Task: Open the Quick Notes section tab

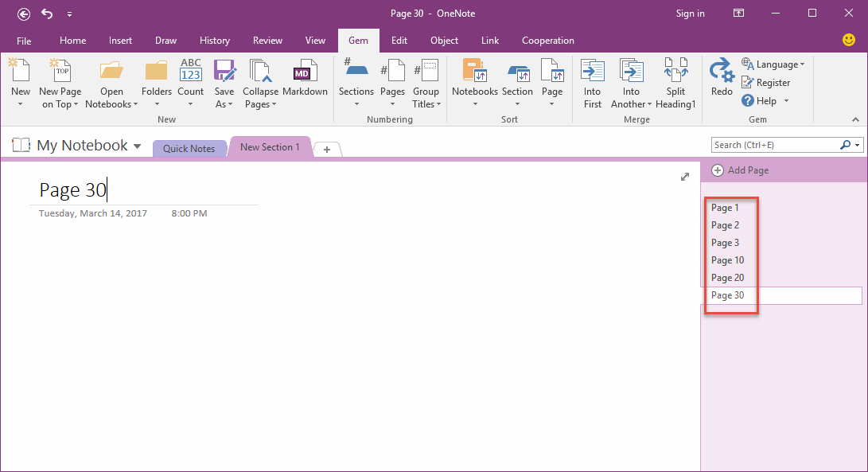Action: [189, 149]
